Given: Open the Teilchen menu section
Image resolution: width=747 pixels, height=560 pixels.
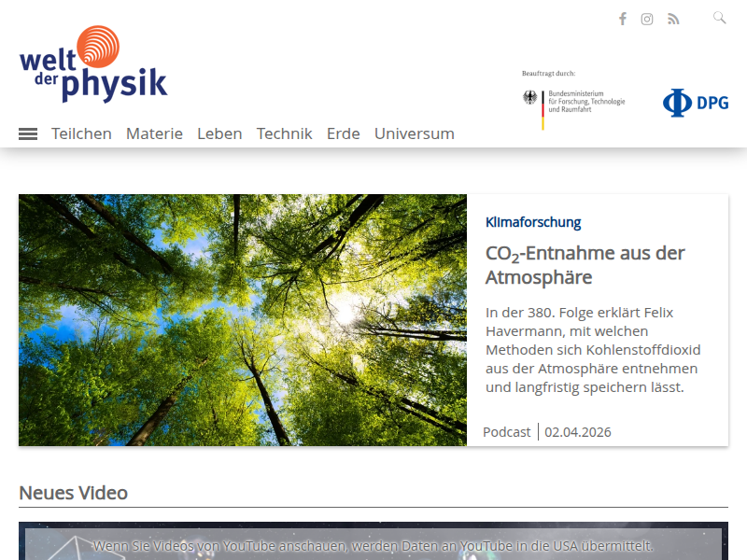Looking at the screenshot, I should [x=81, y=133].
